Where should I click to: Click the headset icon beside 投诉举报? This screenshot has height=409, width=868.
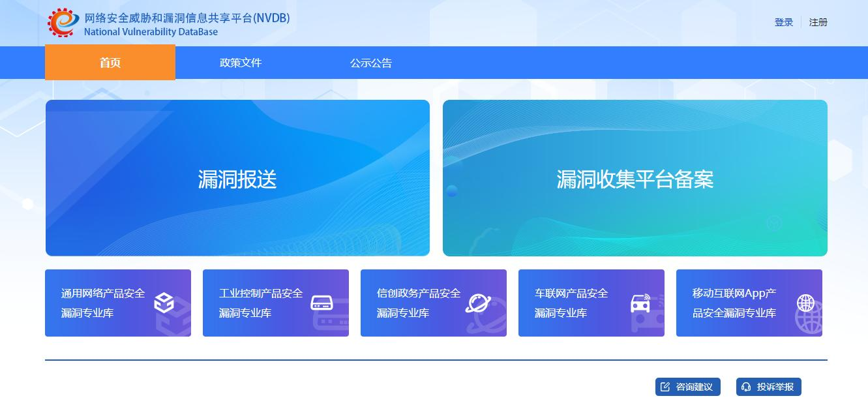pyautogui.click(x=746, y=387)
